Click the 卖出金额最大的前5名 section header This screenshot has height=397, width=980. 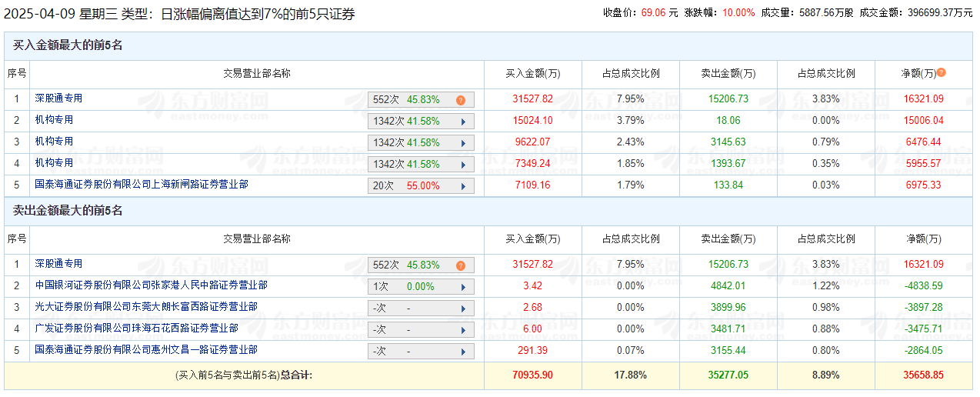coord(68,211)
